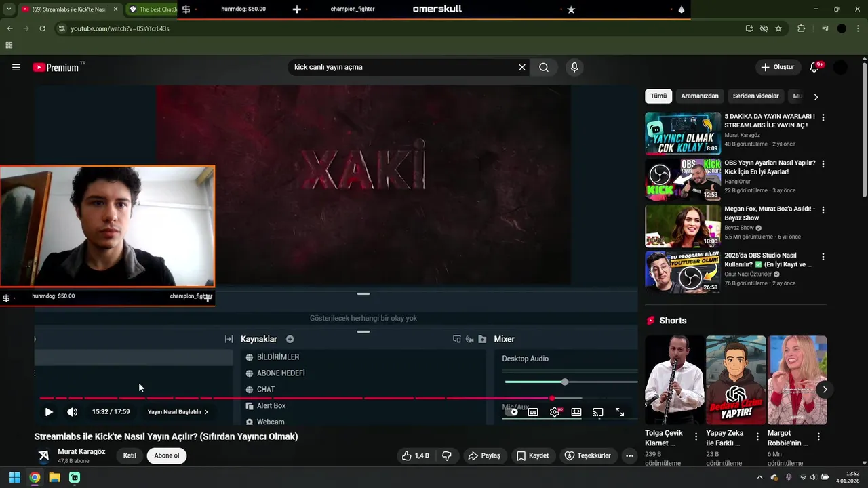The width and height of the screenshot is (868, 488).
Task: Join channel with Katıl button
Action: pos(130,455)
